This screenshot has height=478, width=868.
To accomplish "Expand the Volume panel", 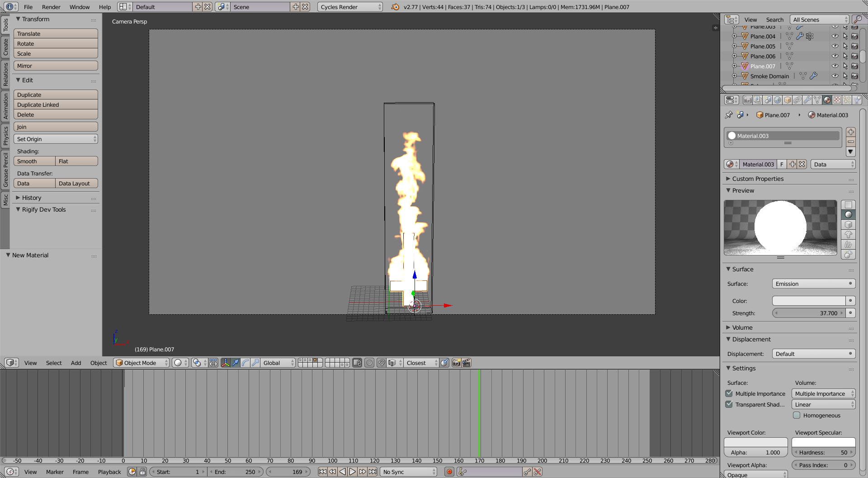I will (x=742, y=327).
